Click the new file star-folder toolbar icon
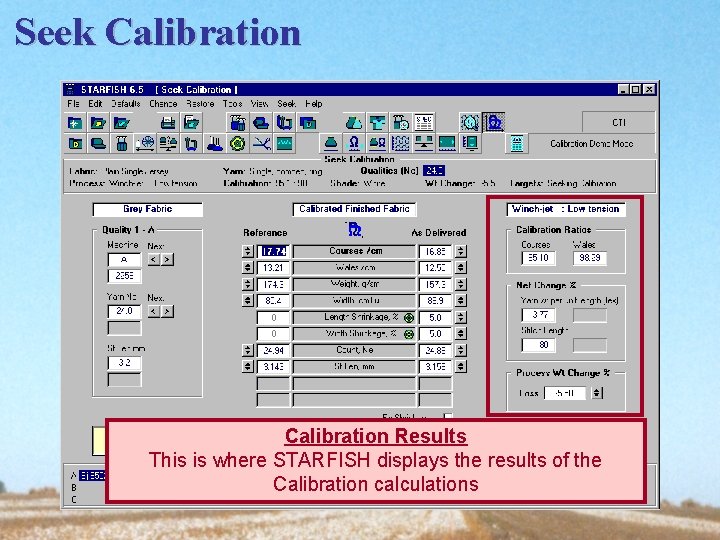This screenshot has width=720, height=540. click(75, 123)
